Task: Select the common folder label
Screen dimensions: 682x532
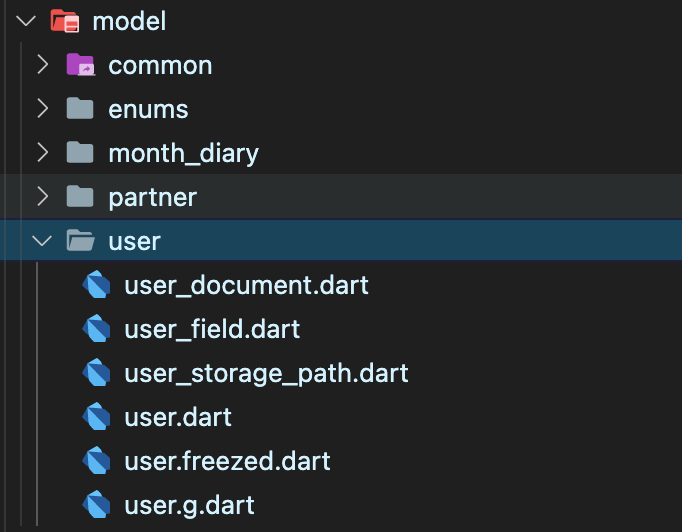Action: 160,66
